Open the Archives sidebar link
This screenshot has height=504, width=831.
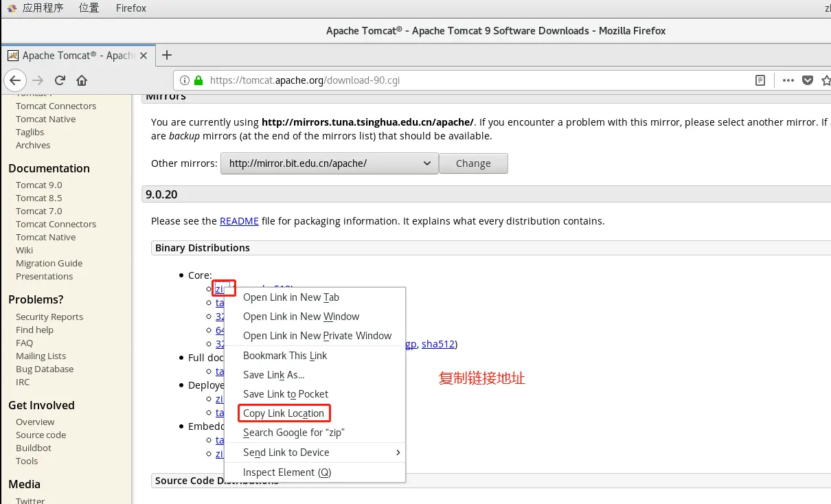[33, 145]
